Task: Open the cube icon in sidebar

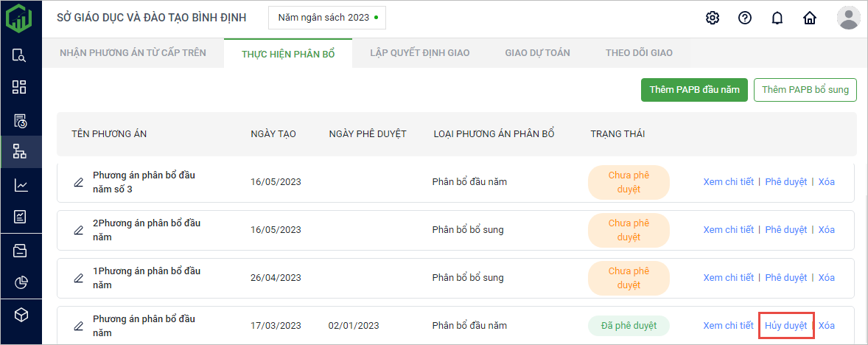Action: coord(20,316)
